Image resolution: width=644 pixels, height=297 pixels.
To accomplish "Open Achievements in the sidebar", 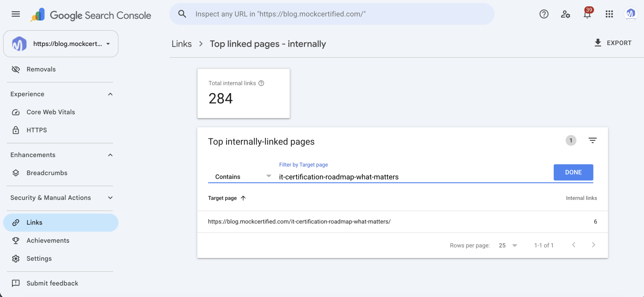I will coord(61,241).
